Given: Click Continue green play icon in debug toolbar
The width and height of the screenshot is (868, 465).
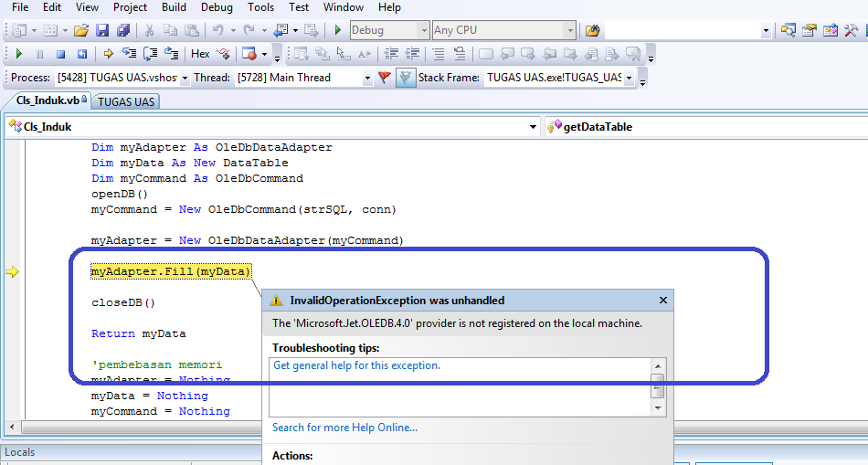Looking at the screenshot, I should (19, 54).
